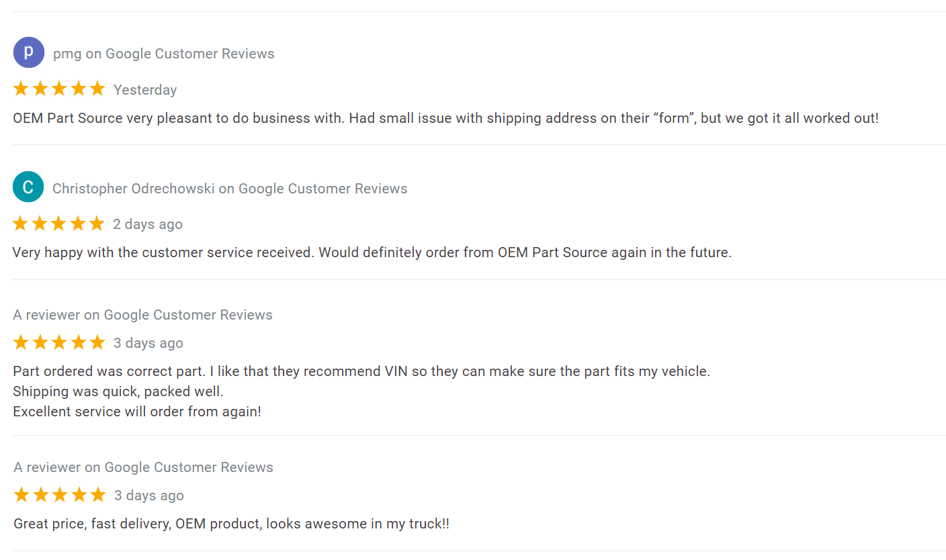Click the 'Yesterday' timestamp

click(x=145, y=90)
